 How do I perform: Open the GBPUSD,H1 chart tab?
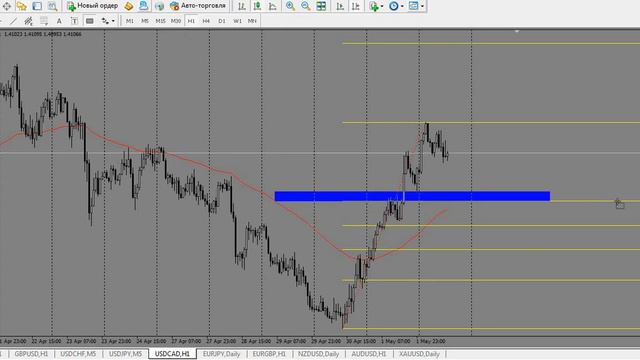click(x=31, y=354)
